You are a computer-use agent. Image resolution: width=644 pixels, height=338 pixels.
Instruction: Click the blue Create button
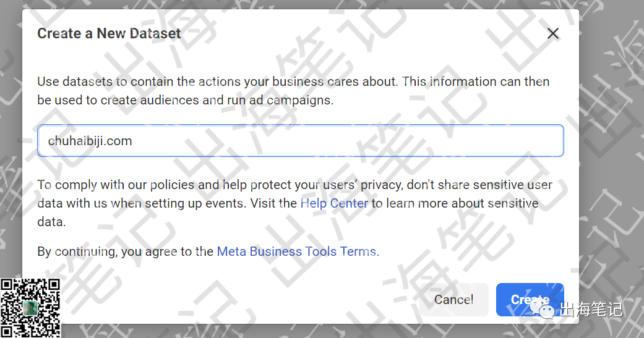(530, 300)
